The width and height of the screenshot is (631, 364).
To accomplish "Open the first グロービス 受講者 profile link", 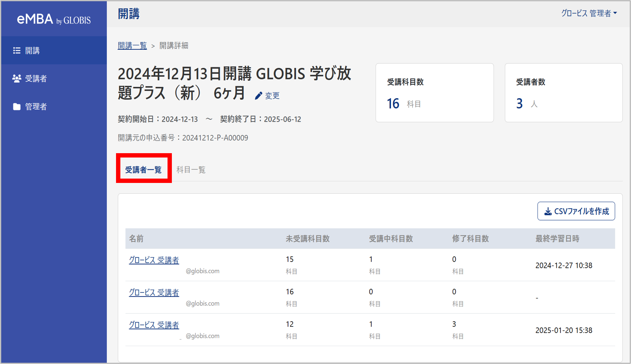I will (x=154, y=260).
